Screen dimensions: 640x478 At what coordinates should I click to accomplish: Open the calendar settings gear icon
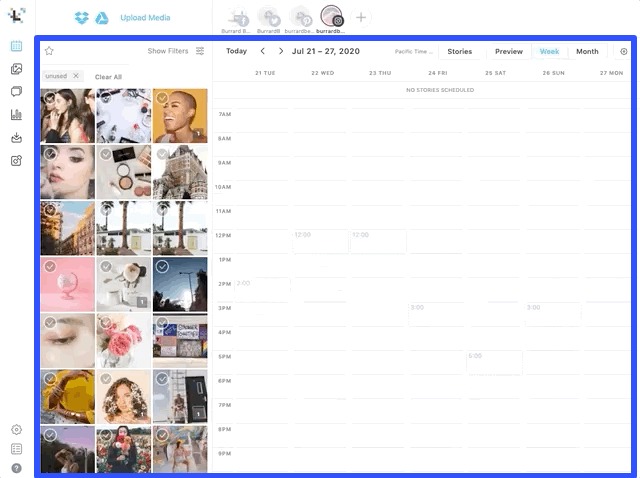point(624,51)
